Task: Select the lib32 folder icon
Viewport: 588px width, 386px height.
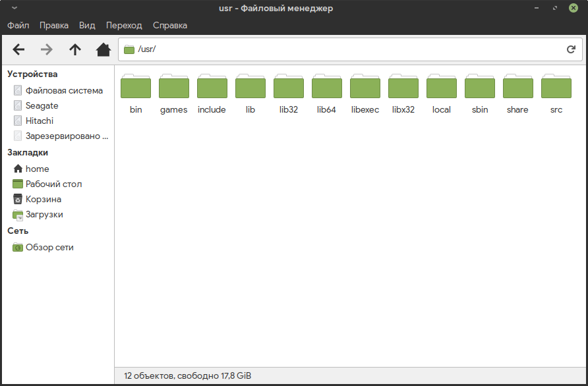Action: click(x=289, y=86)
